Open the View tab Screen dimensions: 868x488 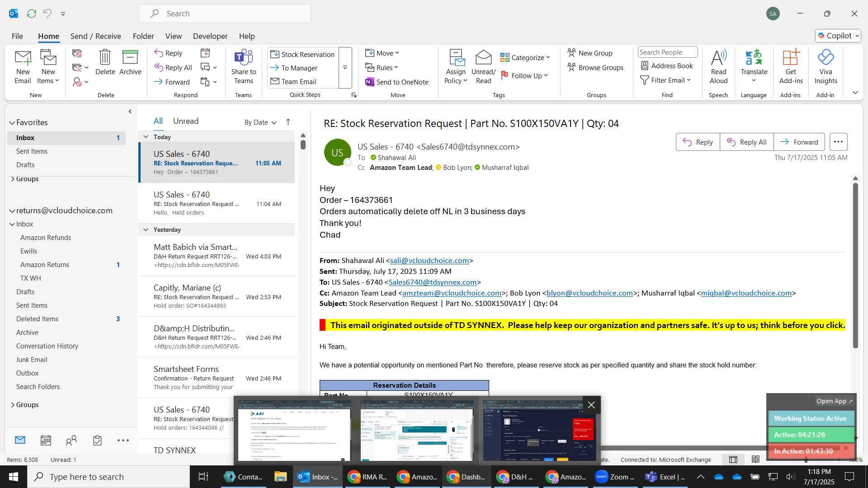coord(173,36)
